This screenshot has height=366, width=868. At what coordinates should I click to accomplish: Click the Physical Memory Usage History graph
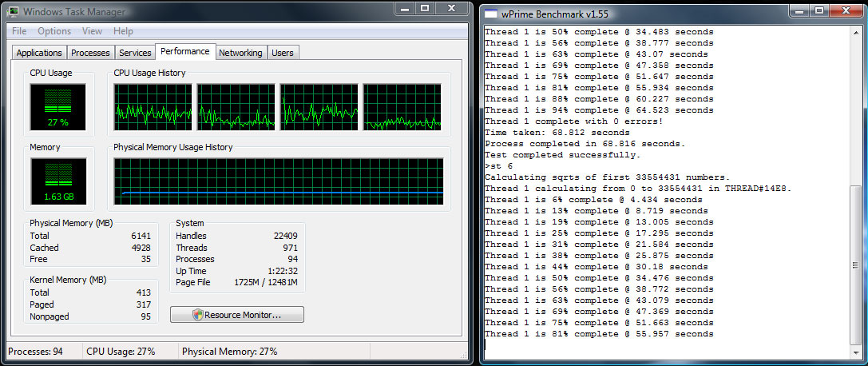point(279,181)
